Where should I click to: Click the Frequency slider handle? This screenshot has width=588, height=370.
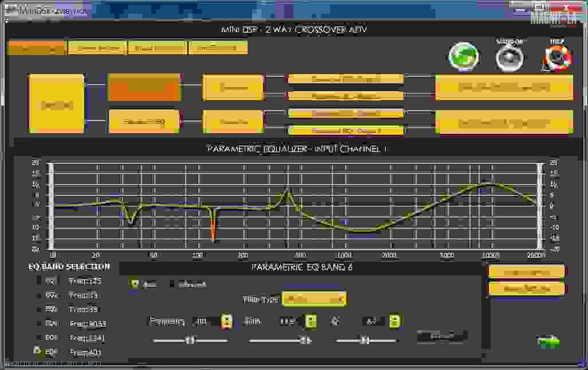pyautogui.click(x=190, y=340)
